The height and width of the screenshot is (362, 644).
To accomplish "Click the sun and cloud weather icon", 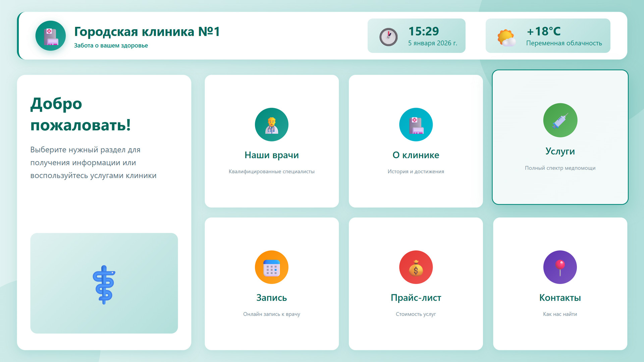I will 506,38.
